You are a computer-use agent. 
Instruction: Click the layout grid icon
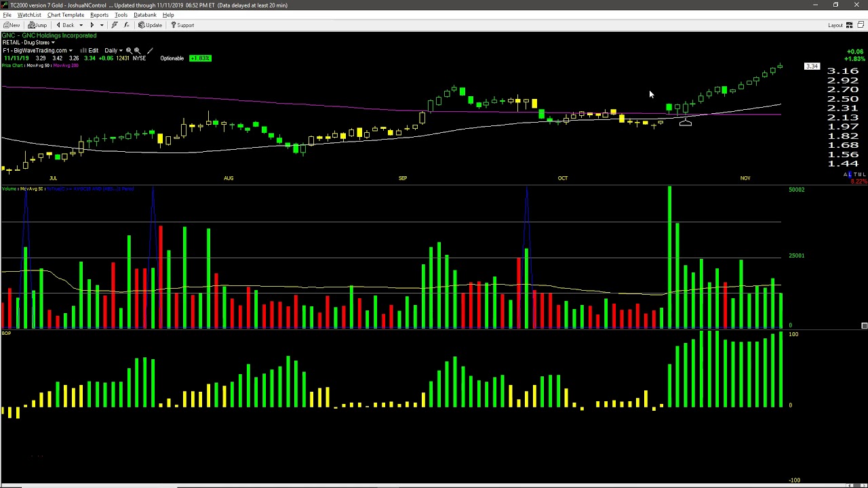point(849,25)
